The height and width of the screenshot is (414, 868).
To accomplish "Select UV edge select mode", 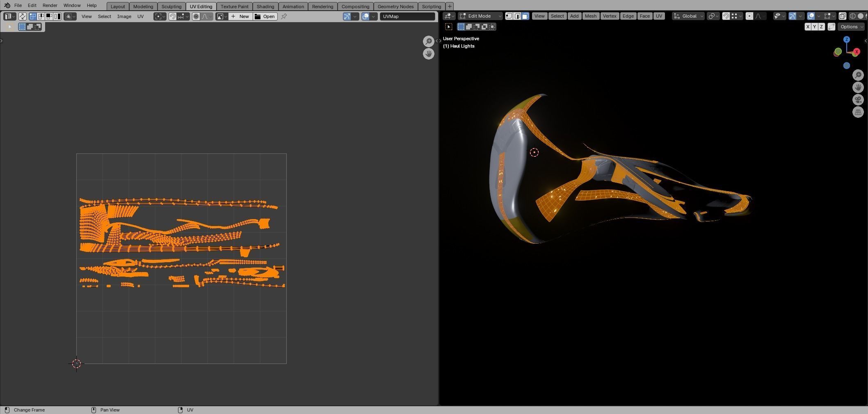I will [x=41, y=16].
